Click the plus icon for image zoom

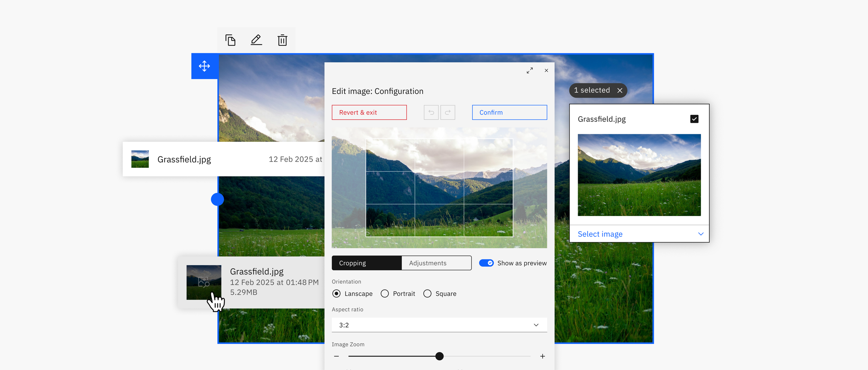542,356
